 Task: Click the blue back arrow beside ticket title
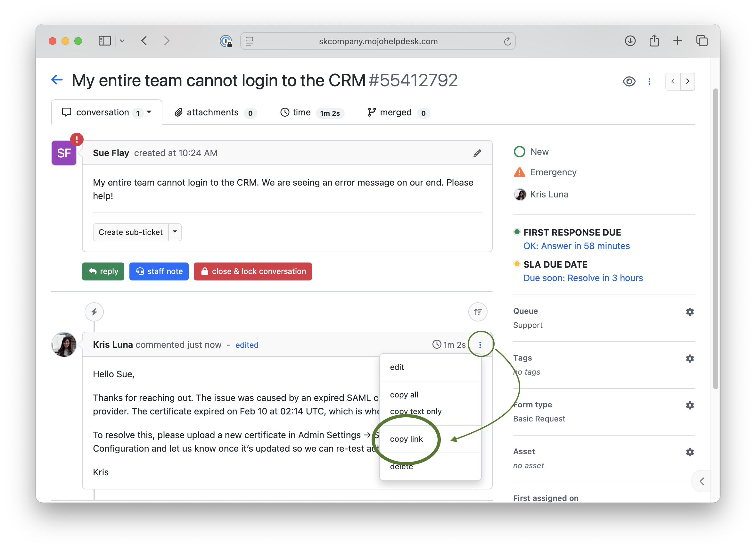click(x=57, y=80)
